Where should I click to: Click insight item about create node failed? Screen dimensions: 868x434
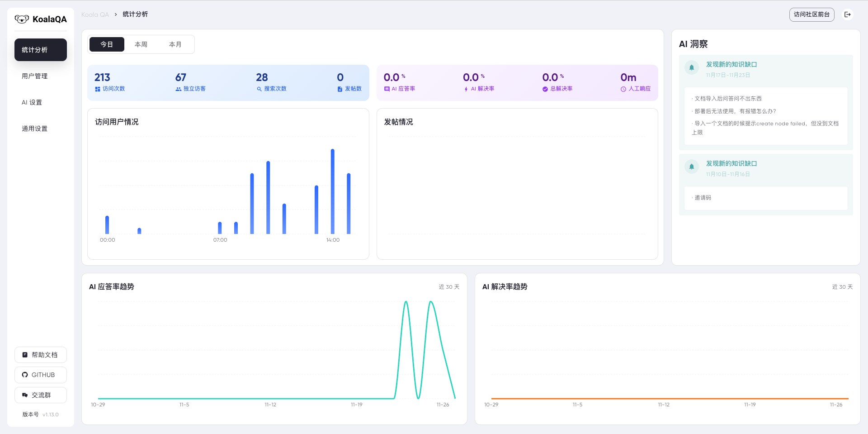click(x=765, y=128)
